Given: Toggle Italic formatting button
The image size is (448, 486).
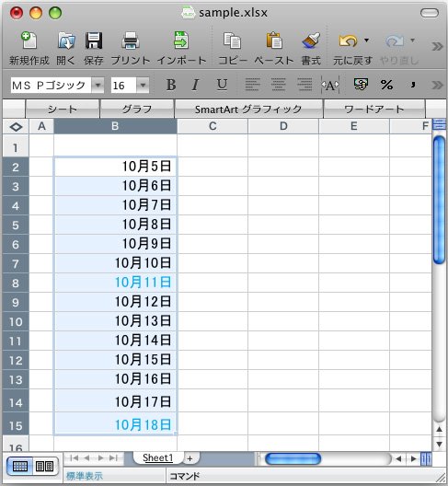Looking at the screenshot, I should pyautogui.click(x=195, y=85).
